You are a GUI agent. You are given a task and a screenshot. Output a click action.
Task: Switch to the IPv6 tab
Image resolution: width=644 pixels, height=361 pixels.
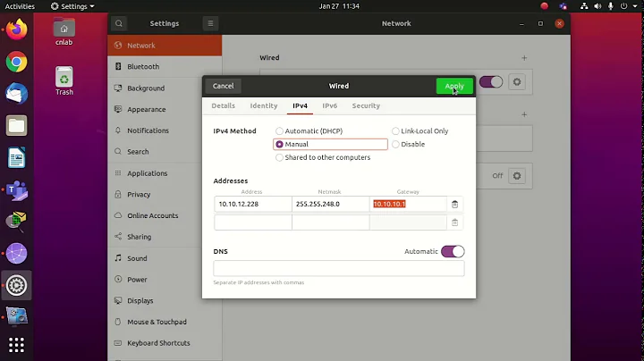329,105
